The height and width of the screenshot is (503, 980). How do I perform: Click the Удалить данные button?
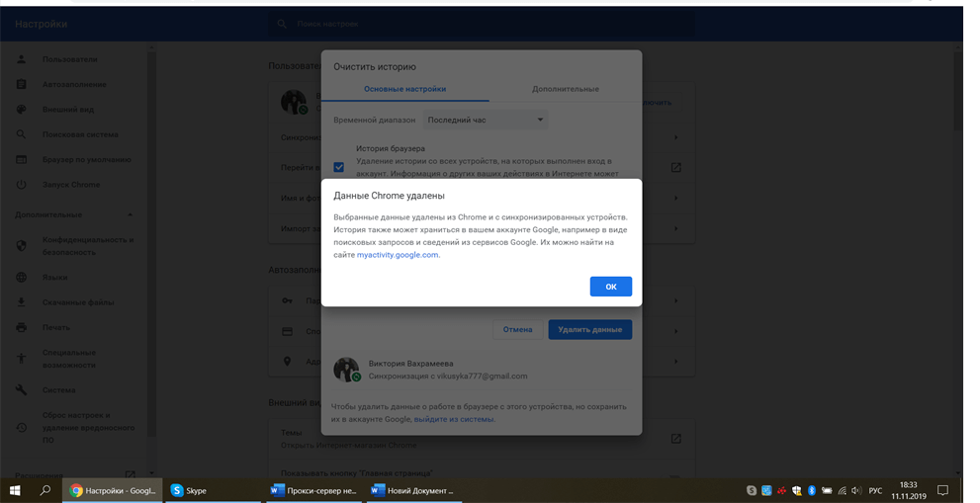click(590, 329)
